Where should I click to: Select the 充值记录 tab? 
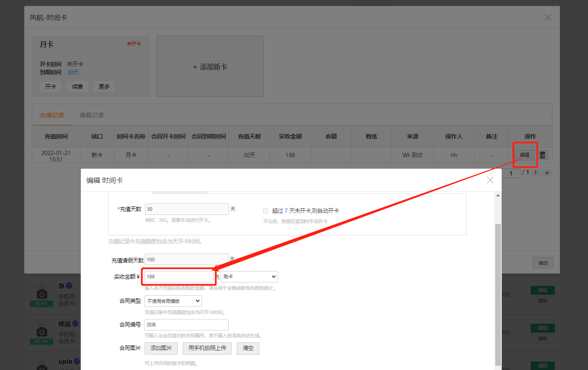pyautogui.click(x=52, y=115)
